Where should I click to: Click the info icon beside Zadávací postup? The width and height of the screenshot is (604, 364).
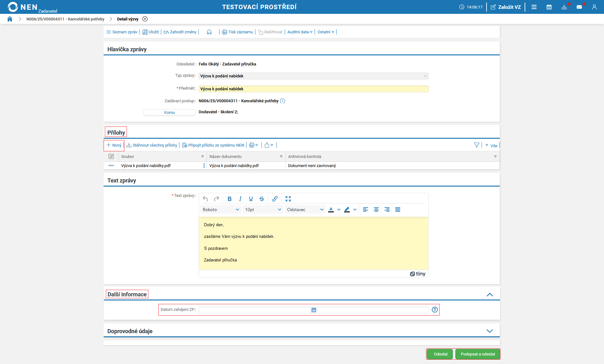pyautogui.click(x=282, y=101)
